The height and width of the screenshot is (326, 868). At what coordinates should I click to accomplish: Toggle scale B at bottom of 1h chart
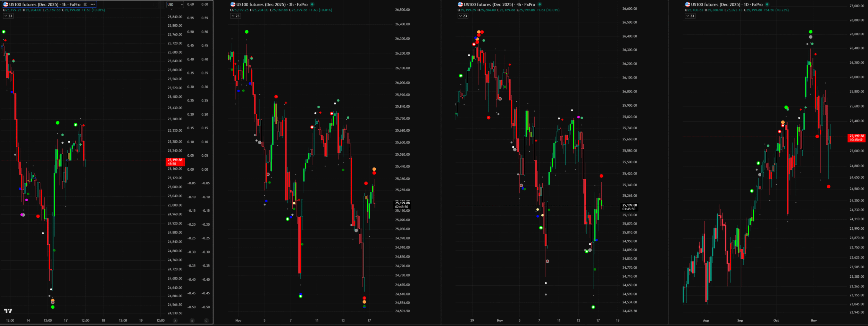click(x=192, y=320)
